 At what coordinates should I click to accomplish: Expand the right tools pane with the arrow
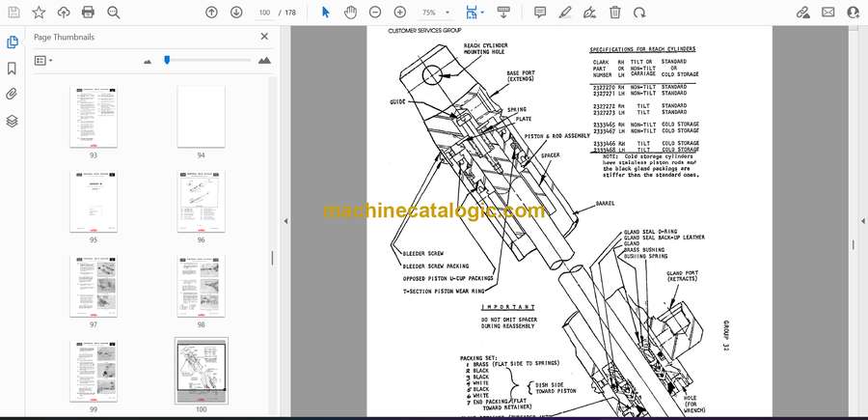point(862,221)
